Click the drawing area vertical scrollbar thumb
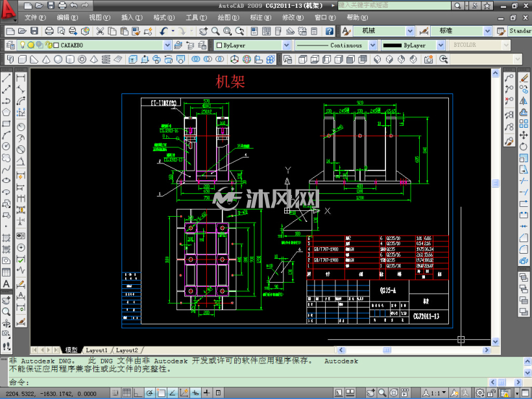The image size is (532, 399). click(x=496, y=183)
